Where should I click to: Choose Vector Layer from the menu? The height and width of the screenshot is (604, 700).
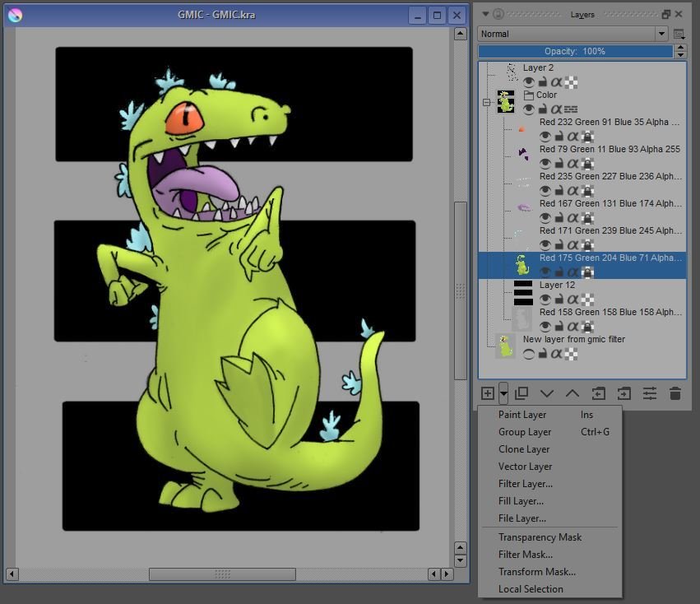pyautogui.click(x=550, y=467)
